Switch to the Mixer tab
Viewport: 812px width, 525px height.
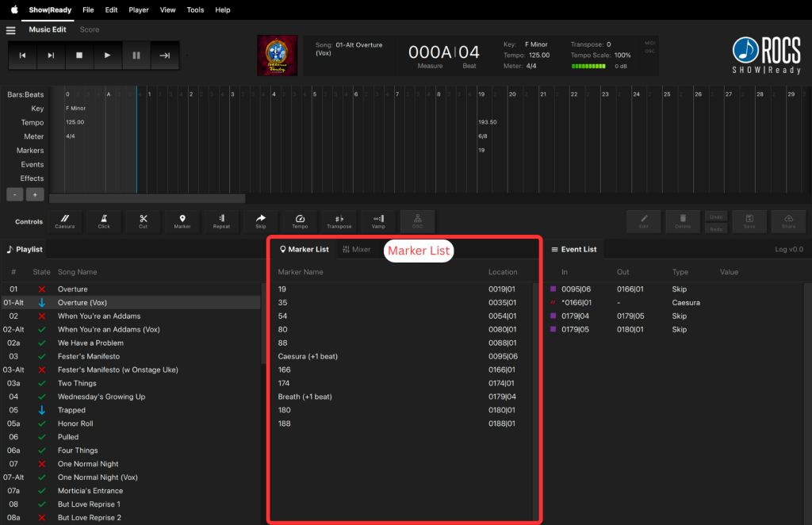356,249
